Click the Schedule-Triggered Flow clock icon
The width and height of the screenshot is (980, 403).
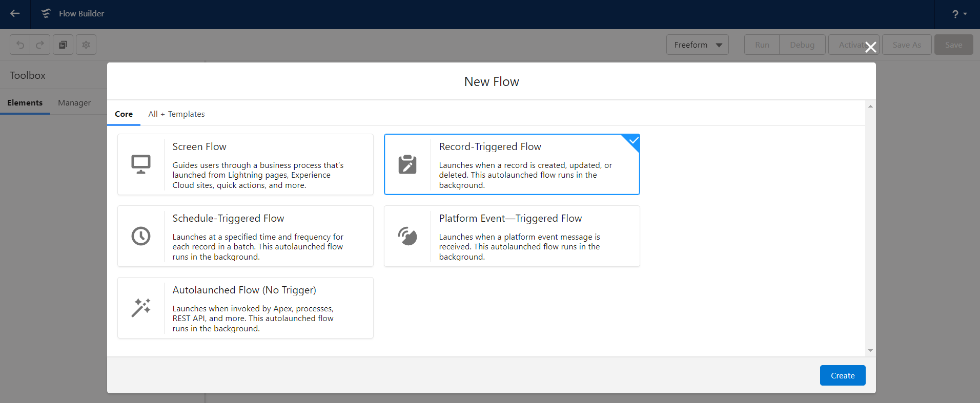[x=141, y=236]
